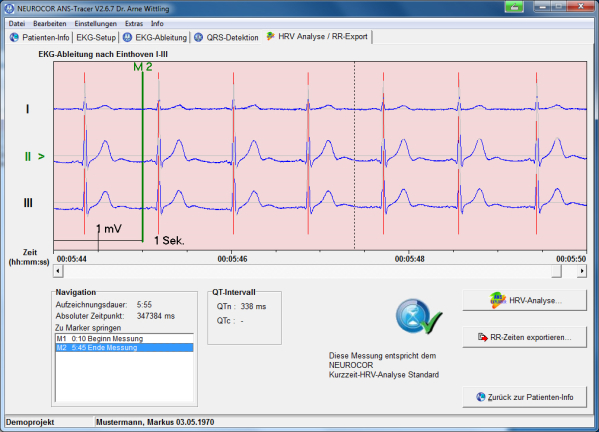Click the EKG-Ableitung tab icon
Viewport: 599px width, 432px height.
point(127,37)
